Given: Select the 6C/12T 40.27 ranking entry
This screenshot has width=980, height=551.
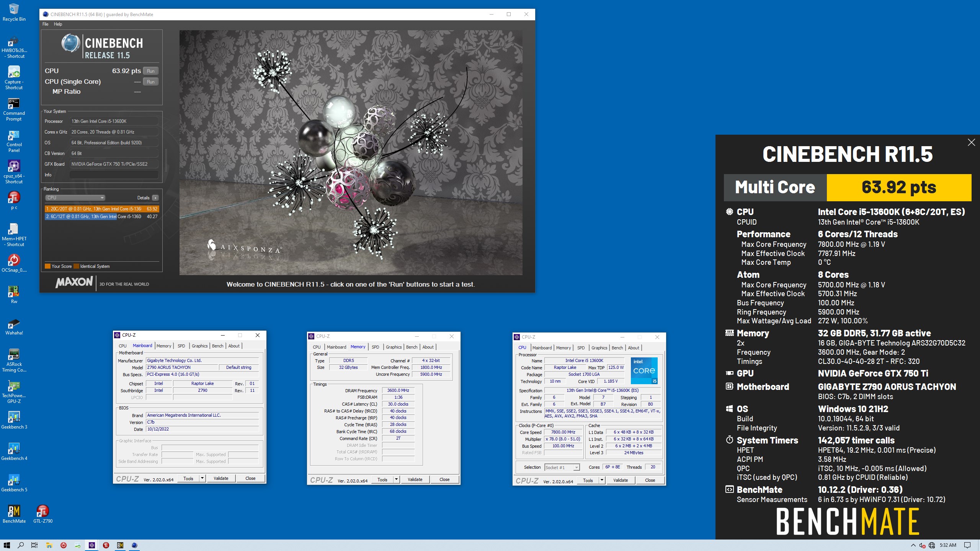Looking at the screenshot, I should click(x=102, y=217).
